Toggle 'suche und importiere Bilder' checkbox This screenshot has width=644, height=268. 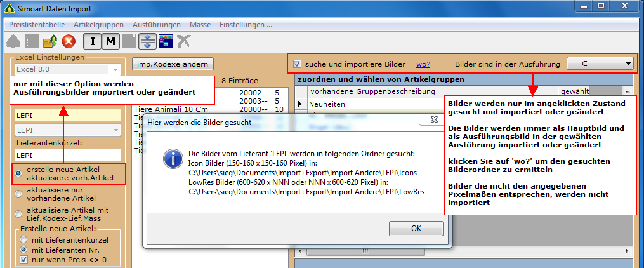297,64
